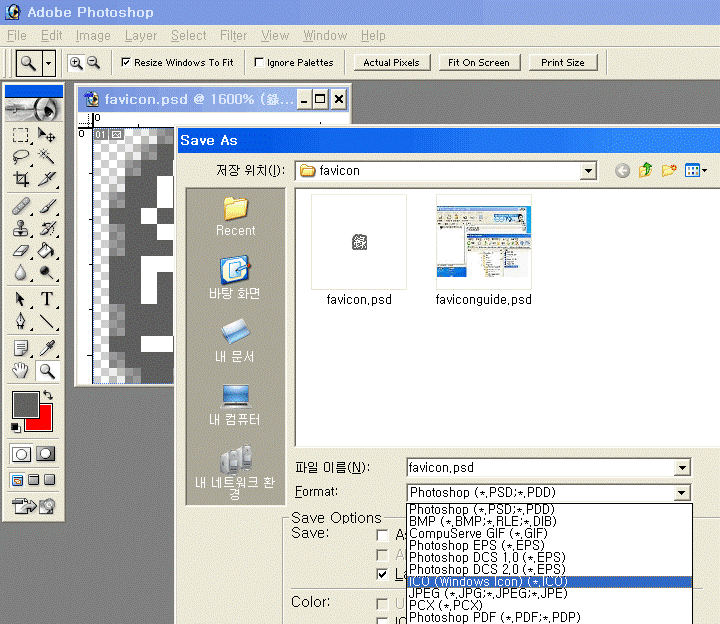Viewport: 720px width, 624px height.
Task: Go up one folder level
Action: tap(646, 171)
